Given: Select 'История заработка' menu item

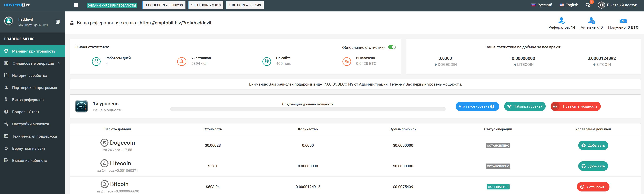Looking at the screenshot, I should (x=31, y=75).
